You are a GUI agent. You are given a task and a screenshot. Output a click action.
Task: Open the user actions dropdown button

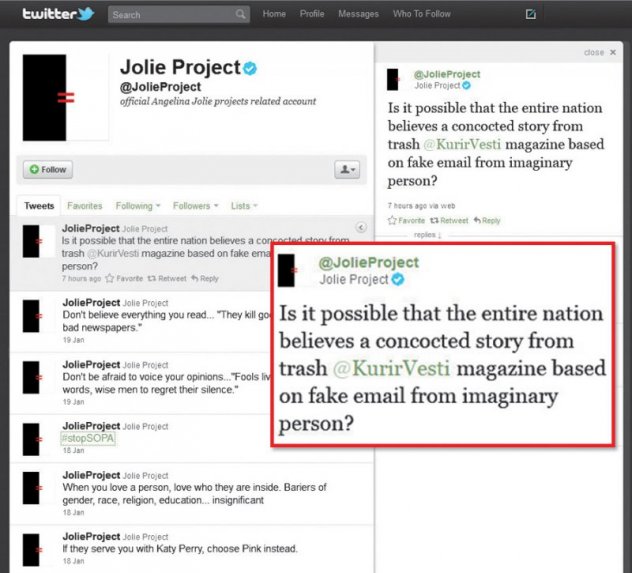point(347,170)
